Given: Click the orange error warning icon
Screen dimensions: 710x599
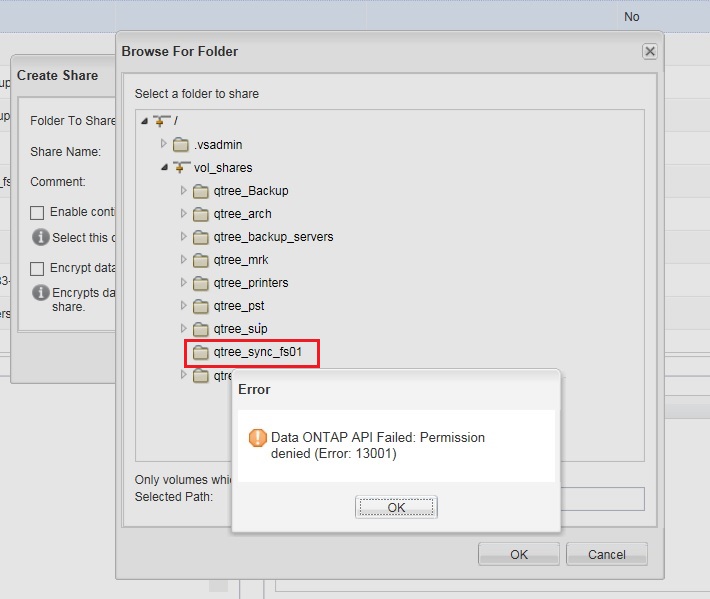Looking at the screenshot, I should (x=257, y=438).
